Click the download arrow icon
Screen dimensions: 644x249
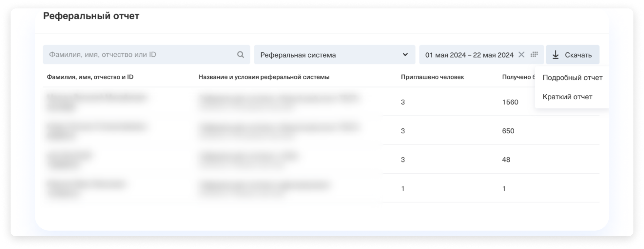coord(556,55)
